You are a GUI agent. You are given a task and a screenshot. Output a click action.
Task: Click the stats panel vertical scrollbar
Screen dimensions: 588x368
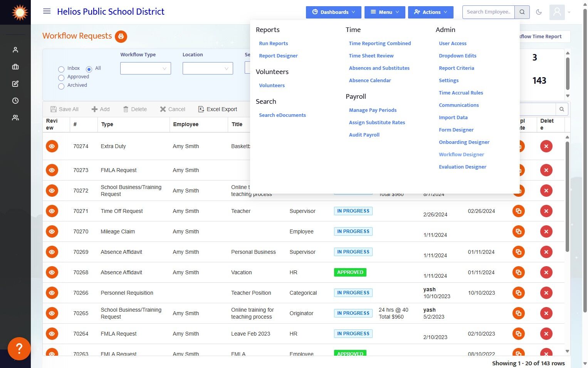coord(568,73)
